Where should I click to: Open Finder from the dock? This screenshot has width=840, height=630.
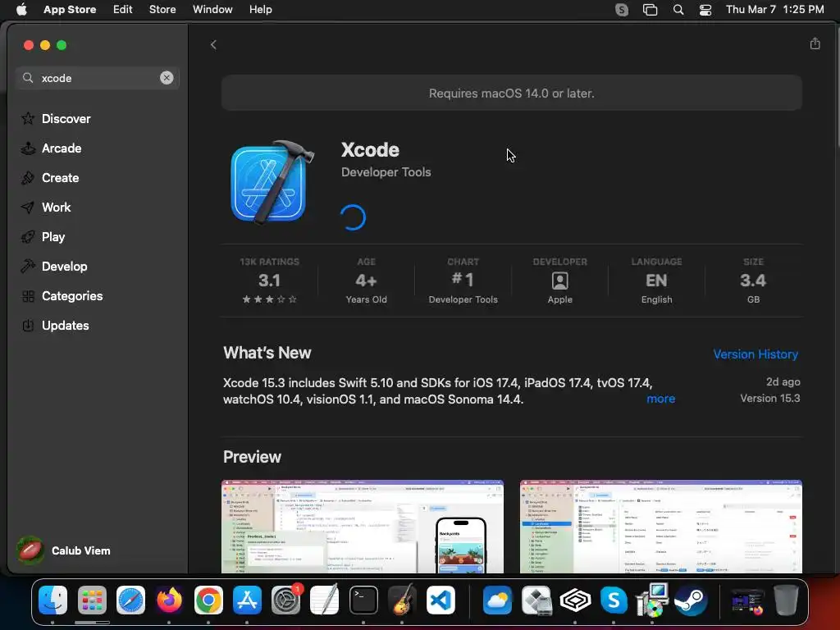click(x=53, y=600)
